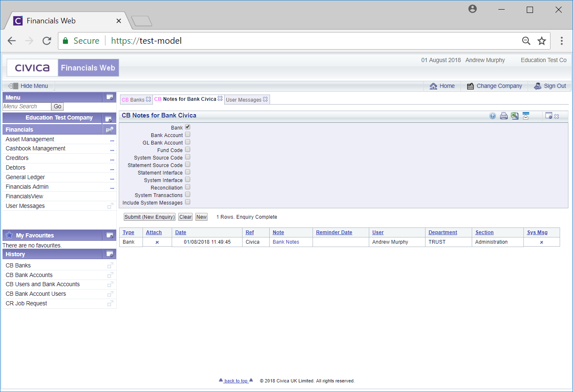Click the Clear button
The width and height of the screenshot is (573, 392).
coord(185,217)
